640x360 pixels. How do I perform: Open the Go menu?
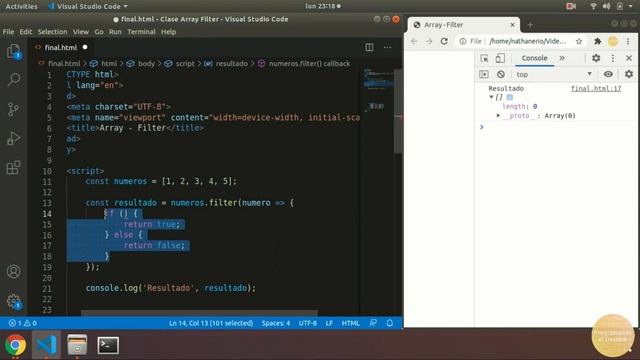point(99,32)
